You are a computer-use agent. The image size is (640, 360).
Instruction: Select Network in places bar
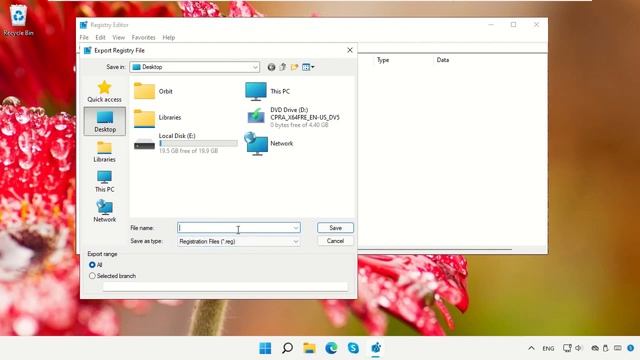click(104, 211)
